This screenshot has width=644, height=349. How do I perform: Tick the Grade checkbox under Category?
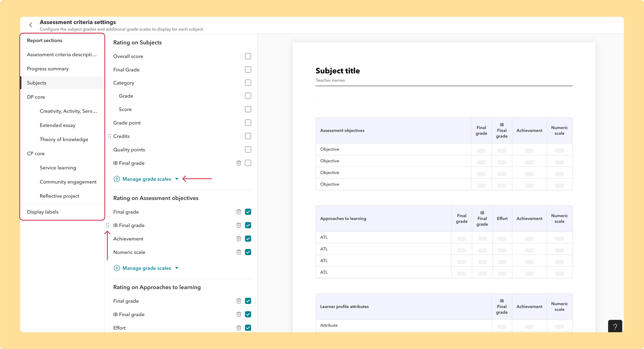[248, 96]
